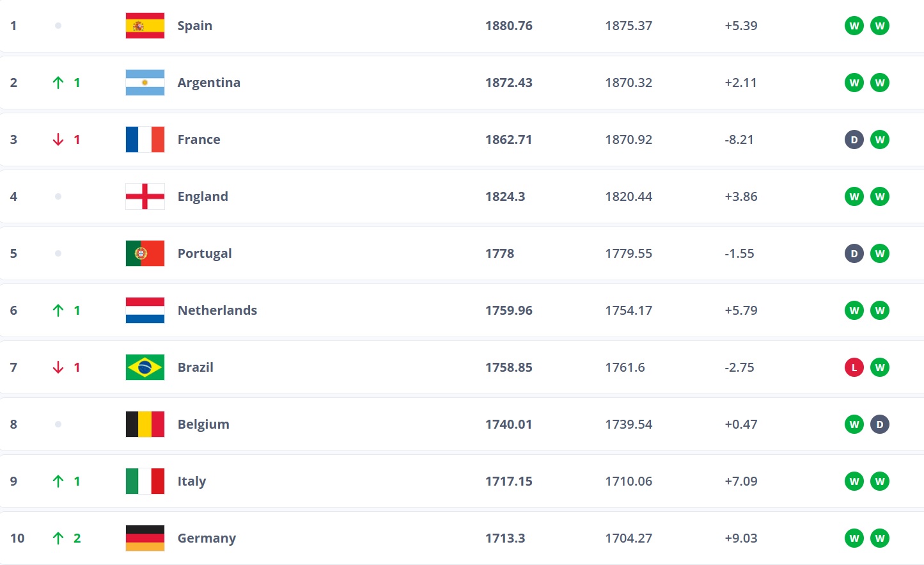Click Belgium's gray D draw badge

[880, 424]
